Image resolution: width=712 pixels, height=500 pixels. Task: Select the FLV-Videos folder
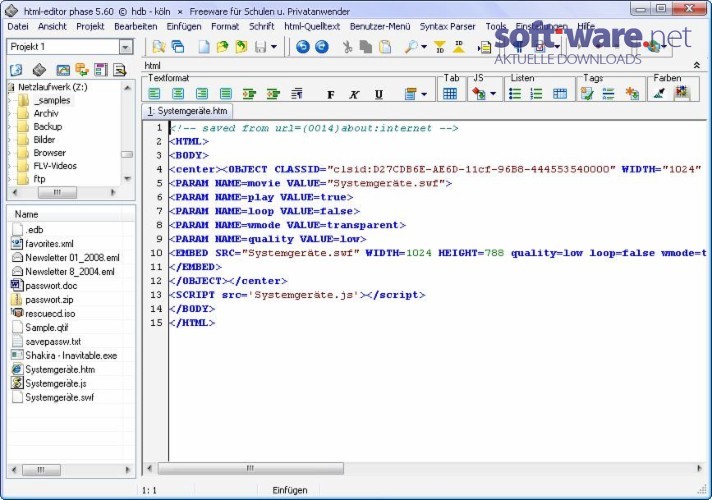[55, 166]
